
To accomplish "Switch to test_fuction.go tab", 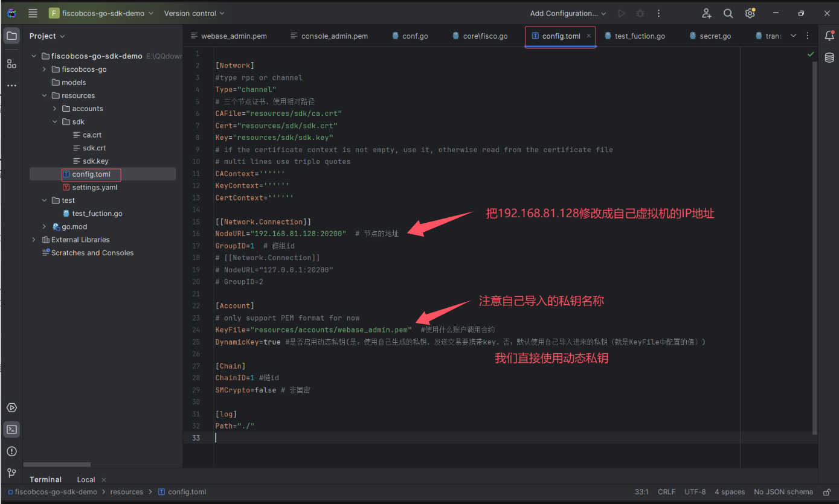I will [635, 36].
